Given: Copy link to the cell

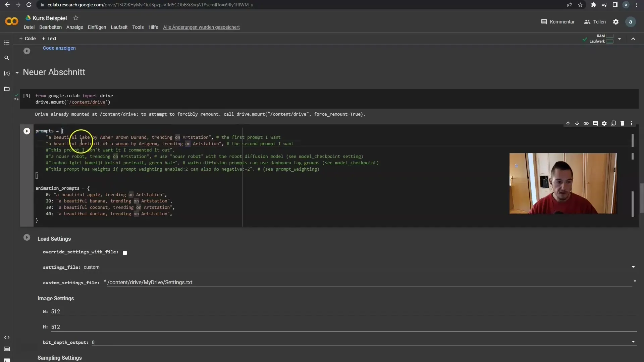Looking at the screenshot, I should point(586,123).
